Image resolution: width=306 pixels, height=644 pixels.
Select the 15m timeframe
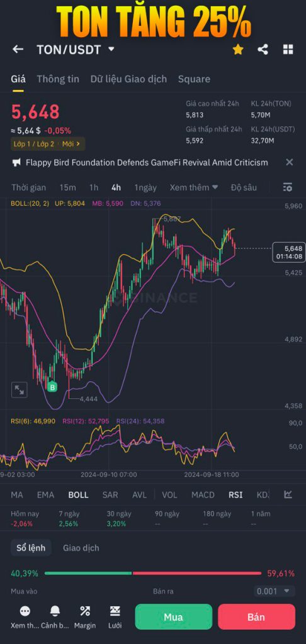click(x=67, y=187)
